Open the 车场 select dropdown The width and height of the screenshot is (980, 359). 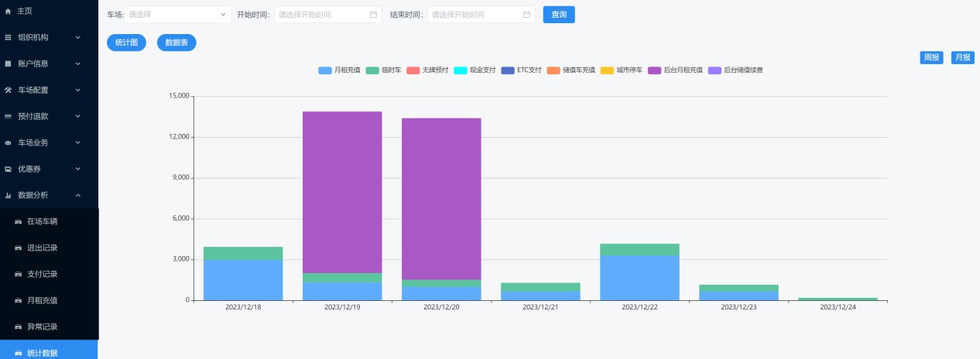[x=177, y=15]
